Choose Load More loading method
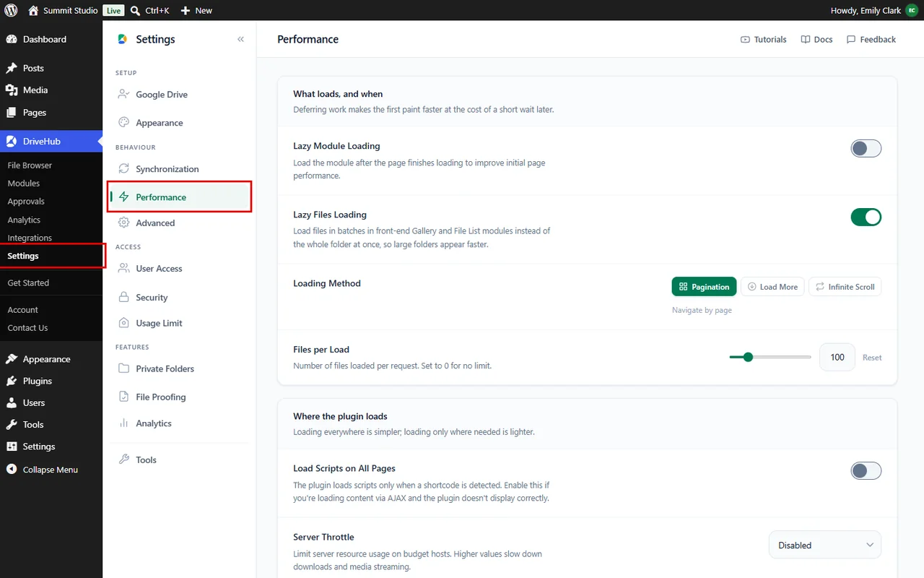924x578 pixels. point(772,287)
